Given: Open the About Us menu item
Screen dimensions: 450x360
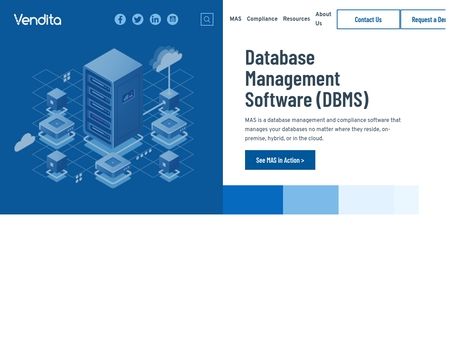Looking at the screenshot, I should (x=323, y=19).
